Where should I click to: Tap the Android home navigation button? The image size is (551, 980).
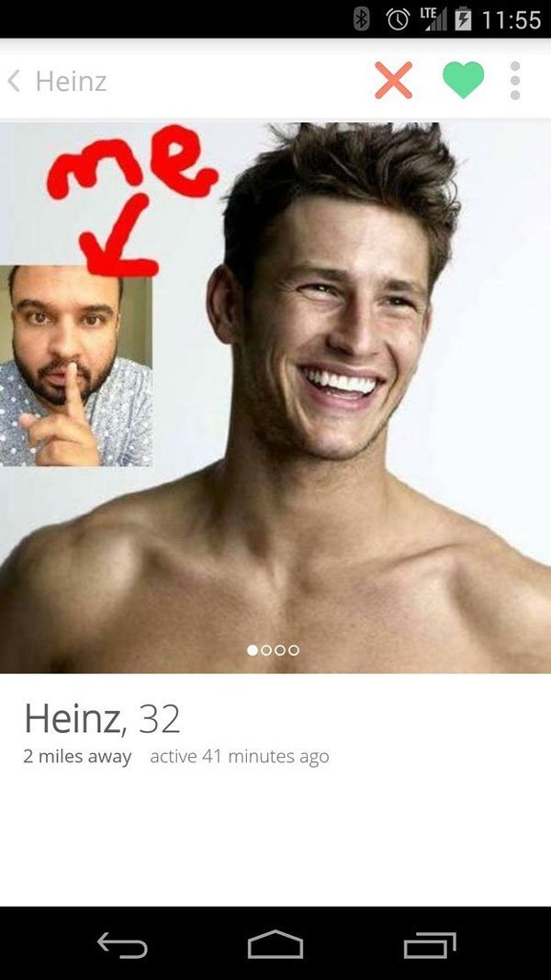pos(275,944)
